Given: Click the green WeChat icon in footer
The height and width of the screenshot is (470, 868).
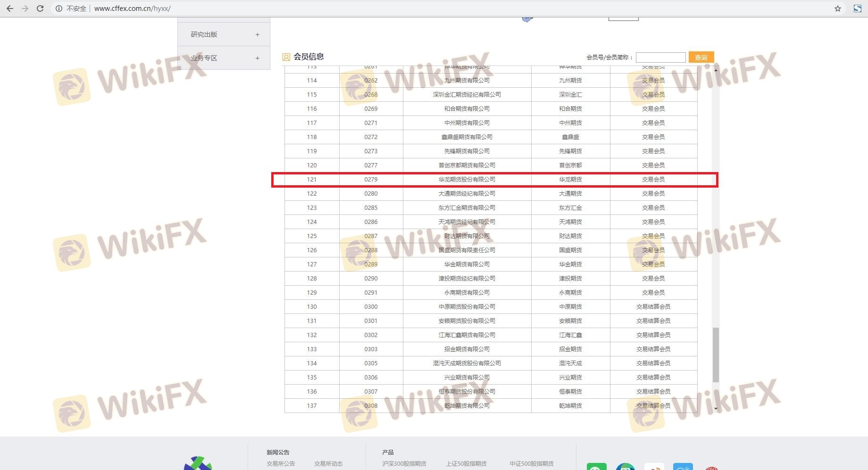Looking at the screenshot, I should pos(596,467).
